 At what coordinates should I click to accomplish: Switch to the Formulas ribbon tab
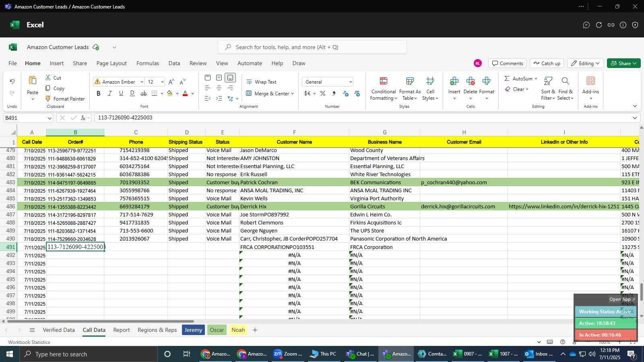(148, 63)
